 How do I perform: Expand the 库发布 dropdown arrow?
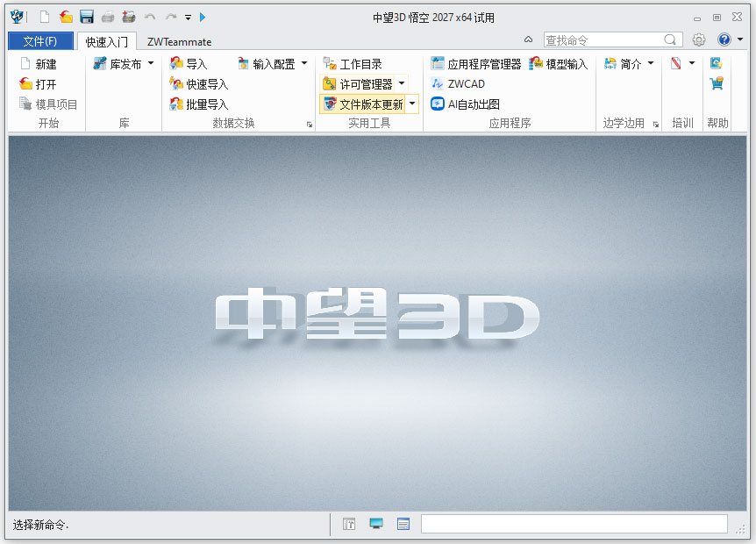151,63
